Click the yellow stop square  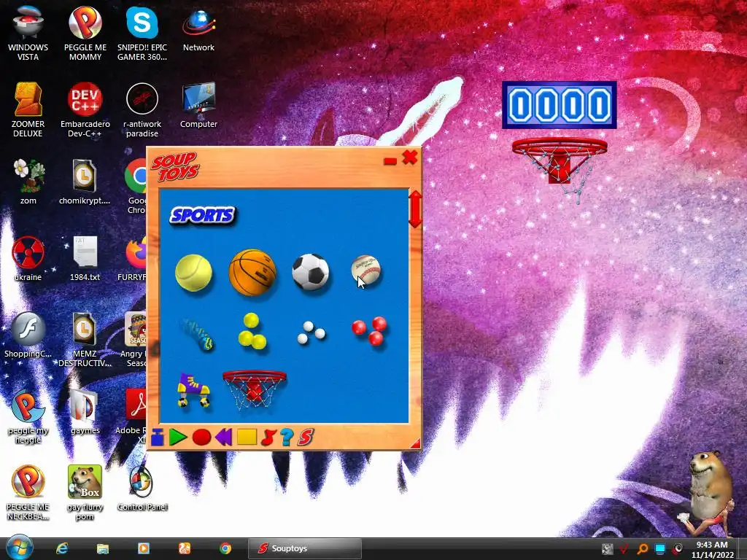coord(247,437)
